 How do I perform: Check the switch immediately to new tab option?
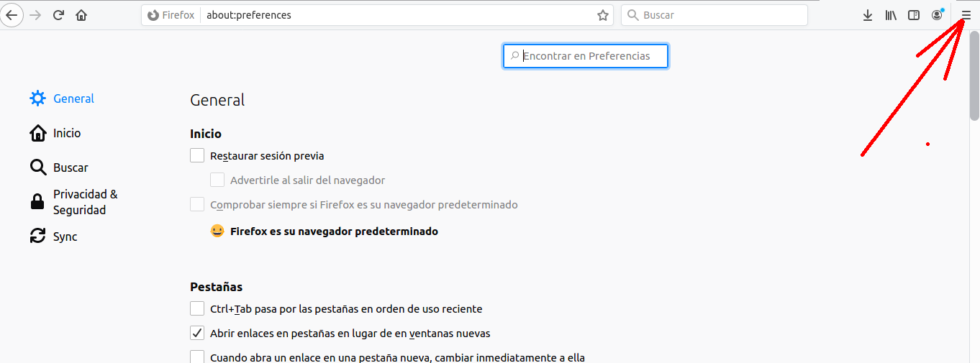[x=197, y=357]
